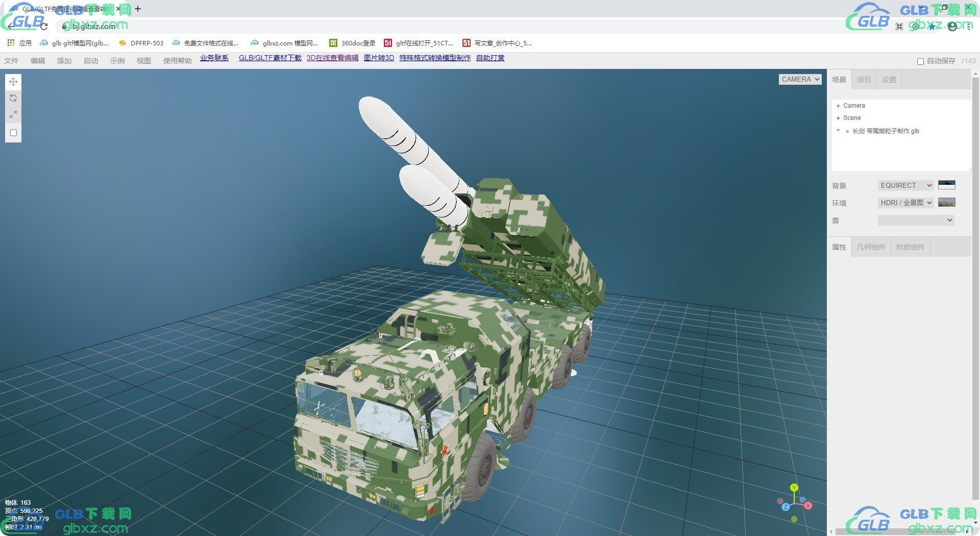Select 长剑 带尾烟粒子制作.glb in the outliner

click(886, 131)
